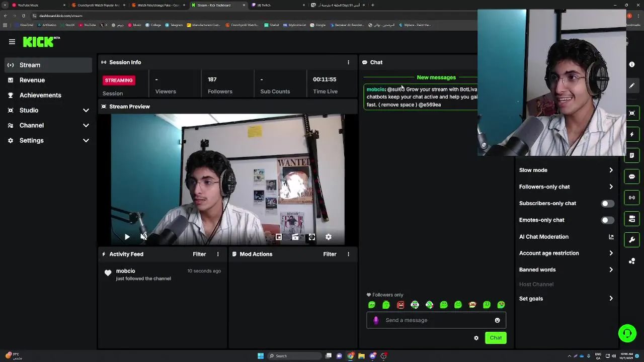Open the hamburger menu next to Kick logo

[12, 42]
